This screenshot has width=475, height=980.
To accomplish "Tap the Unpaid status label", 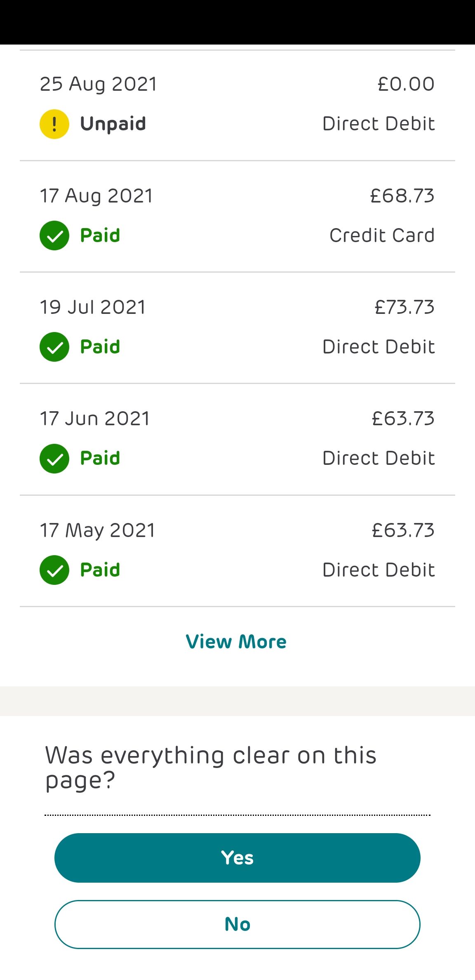I will [x=113, y=124].
